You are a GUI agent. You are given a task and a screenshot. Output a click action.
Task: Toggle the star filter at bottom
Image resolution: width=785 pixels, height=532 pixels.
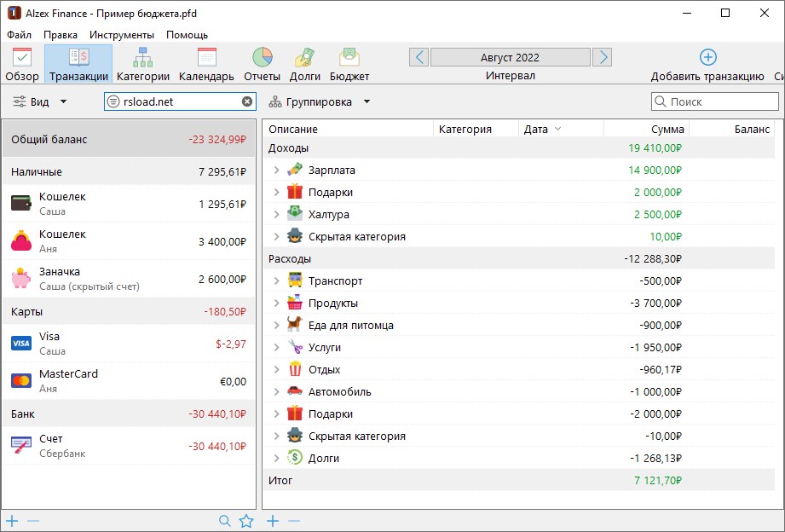click(x=245, y=520)
